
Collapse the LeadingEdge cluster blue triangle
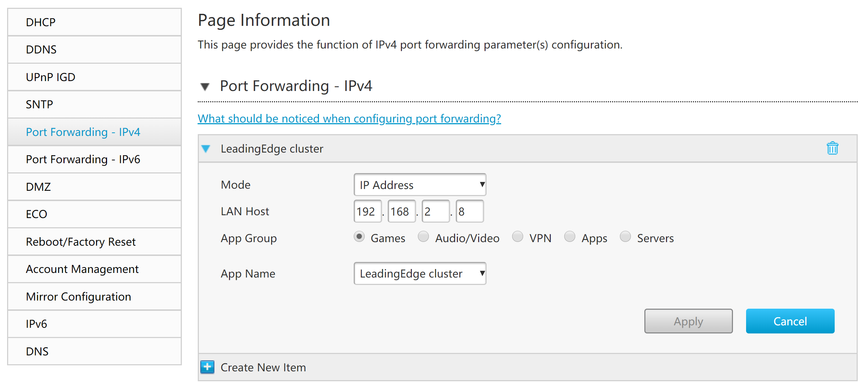pos(206,149)
